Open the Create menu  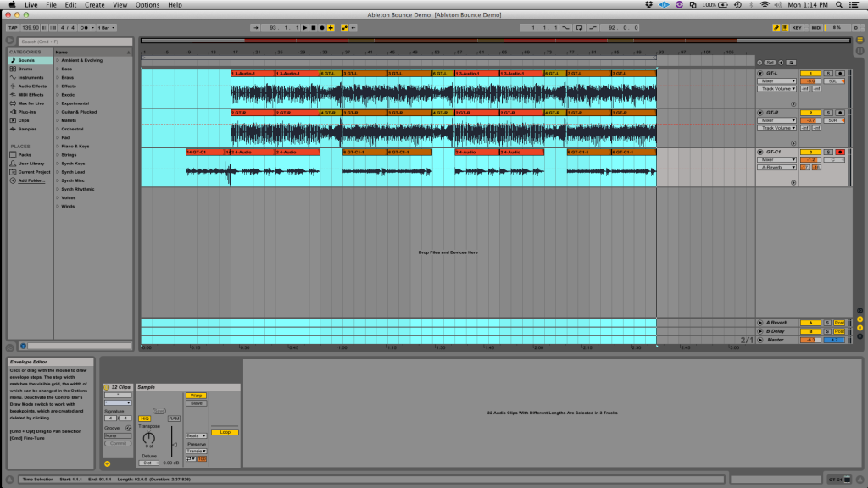click(95, 5)
